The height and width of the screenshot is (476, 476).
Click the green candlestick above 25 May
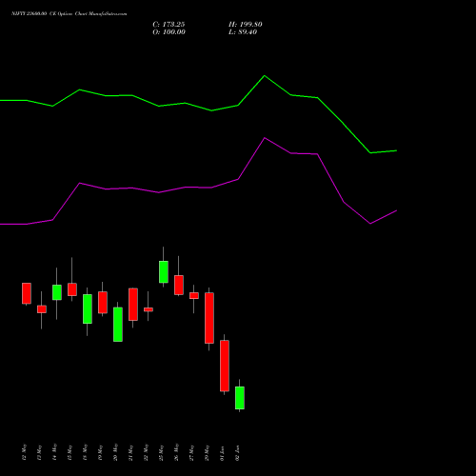point(164,271)
